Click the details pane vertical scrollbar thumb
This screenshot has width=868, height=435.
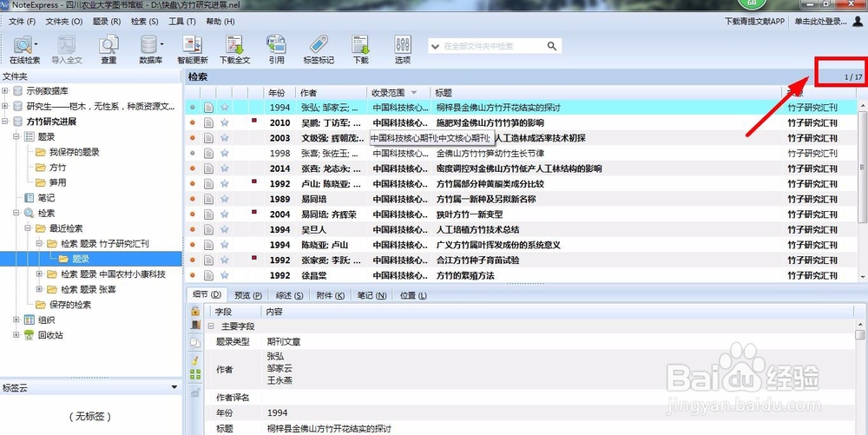point(859,334)
